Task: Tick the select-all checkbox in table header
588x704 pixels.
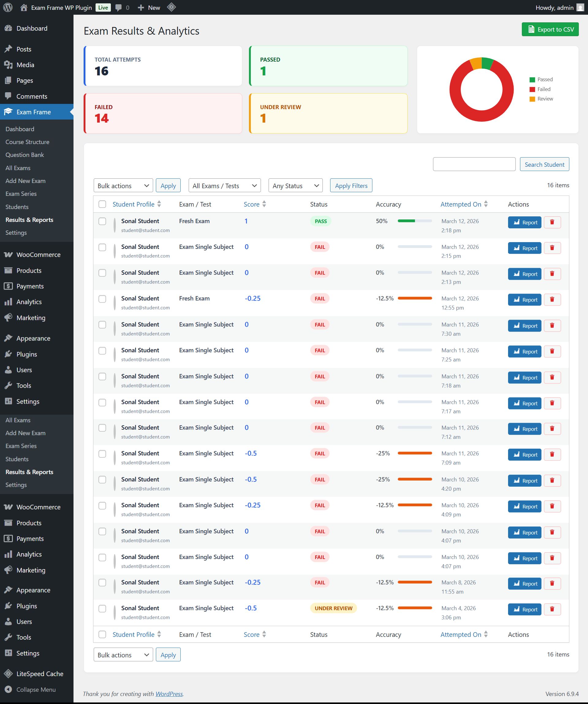Action: click(102, 204)
